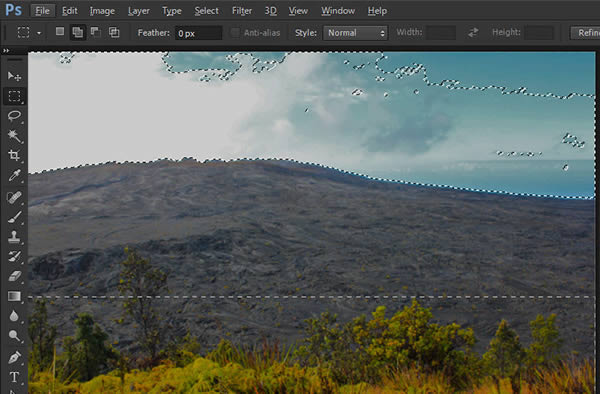Expand the toolbox with double-arrow button
The image size is (600, 394).
[6, 50]
